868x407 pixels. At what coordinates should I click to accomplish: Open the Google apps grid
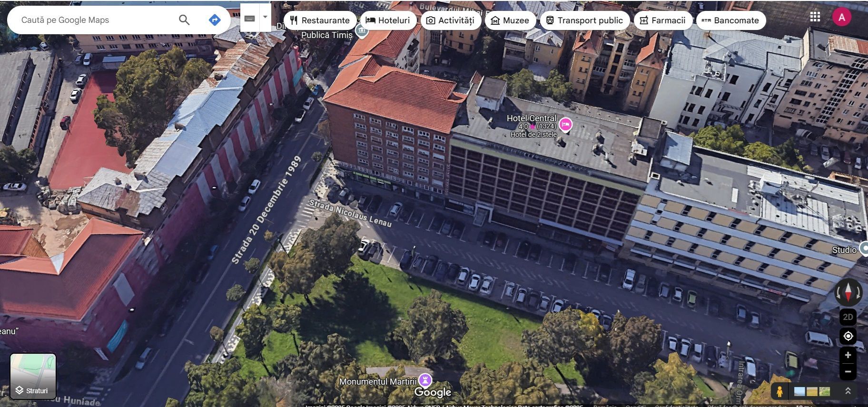[815, 17]
